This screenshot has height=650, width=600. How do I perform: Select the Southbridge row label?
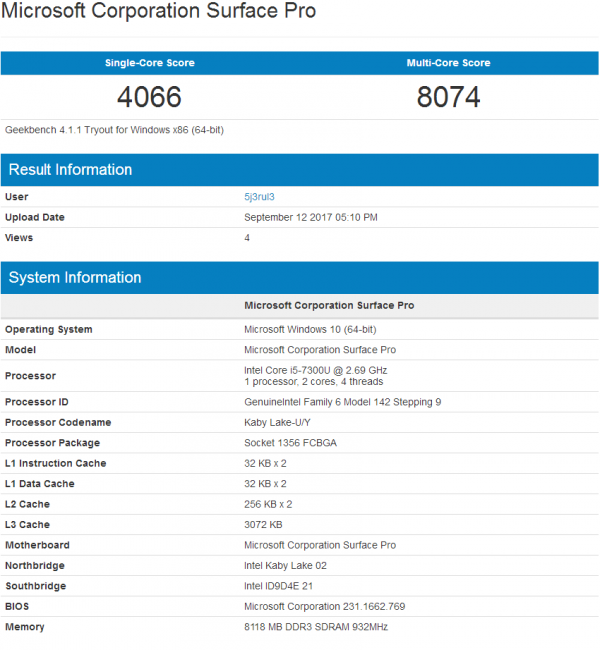click(x=36, y=586)
